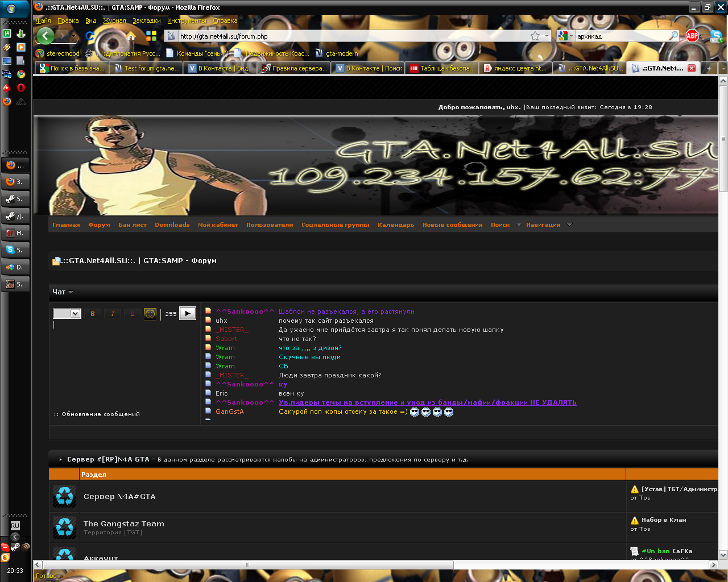
Task: Expand the Чат panel dropdown arrow
Action: (71, 292)
